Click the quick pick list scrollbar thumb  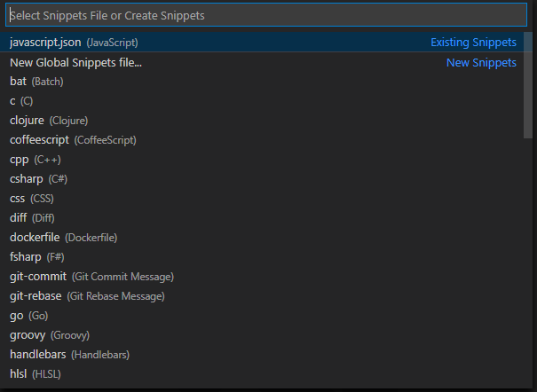point(528,85)
